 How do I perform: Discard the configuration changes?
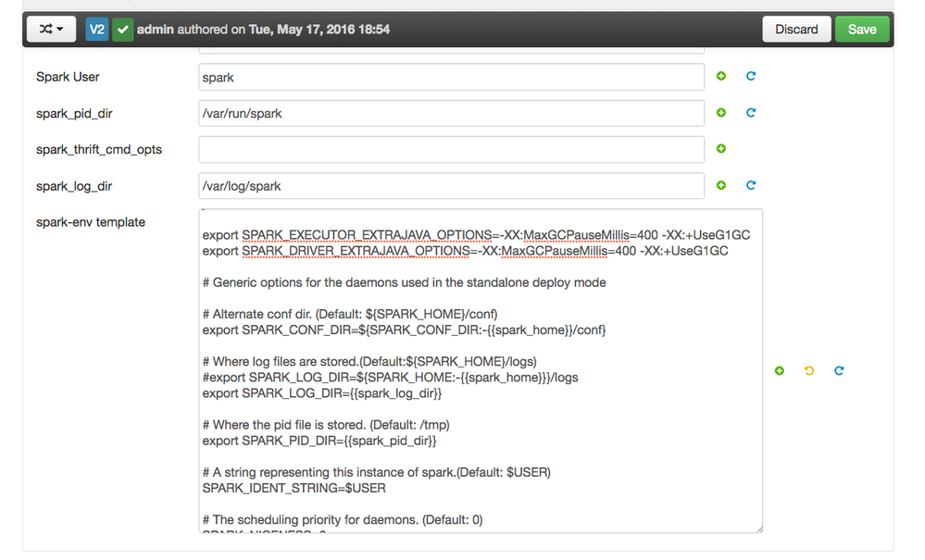[796, 30]
